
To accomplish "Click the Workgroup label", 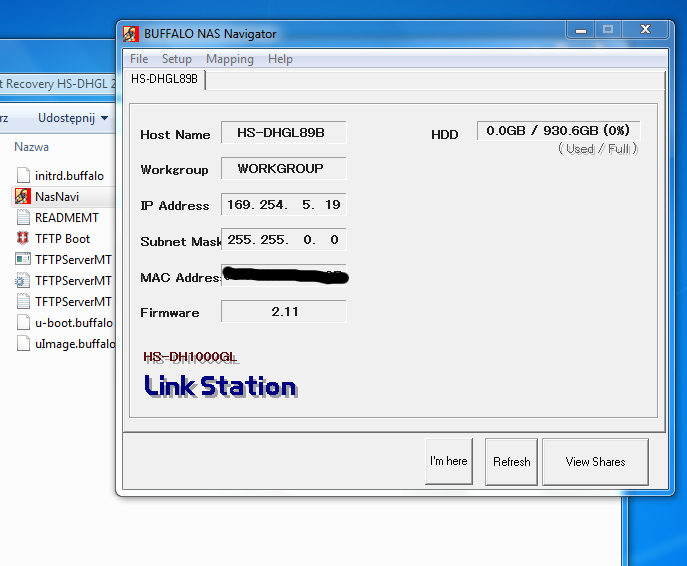I will (x=174, y=170).
